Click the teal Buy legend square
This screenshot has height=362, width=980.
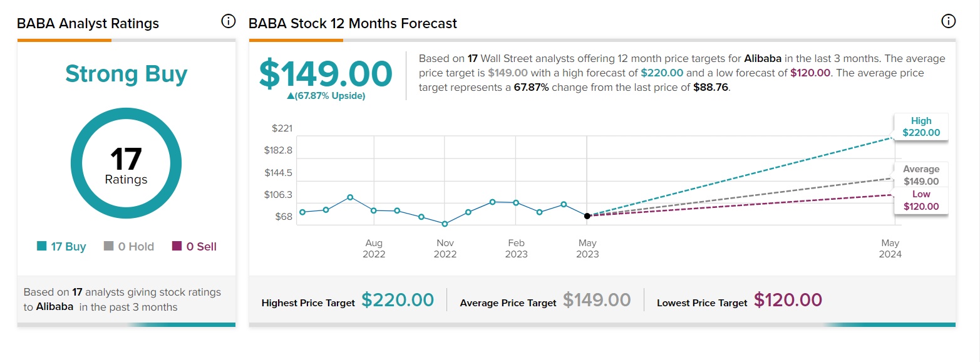click(x=42, y=246)
